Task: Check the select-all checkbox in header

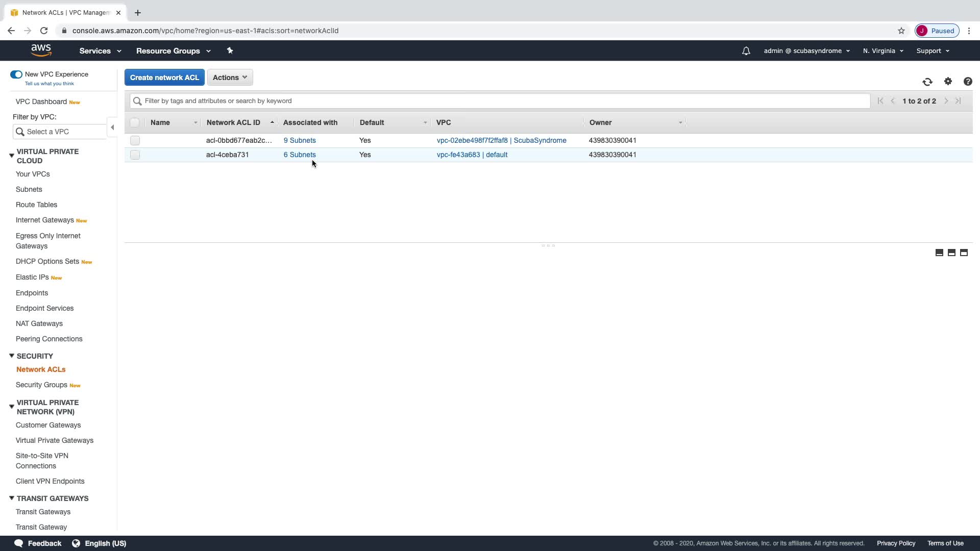Action: [135, 122]
